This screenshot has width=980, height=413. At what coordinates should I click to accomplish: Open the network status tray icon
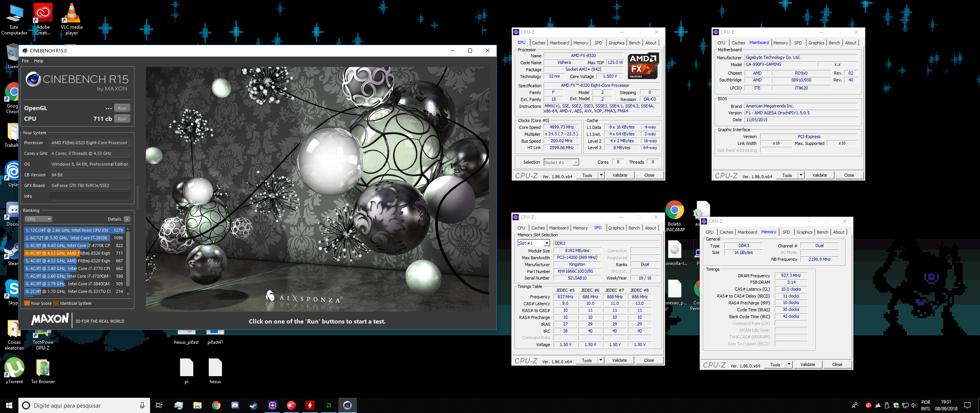(905, 405)
